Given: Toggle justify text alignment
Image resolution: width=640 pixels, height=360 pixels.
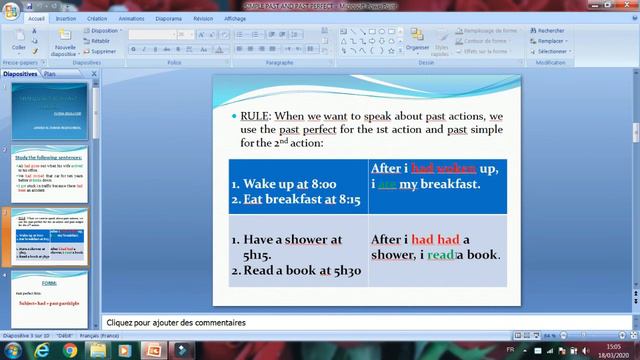Looking at the screenshot, I should (x=272, y=49).
